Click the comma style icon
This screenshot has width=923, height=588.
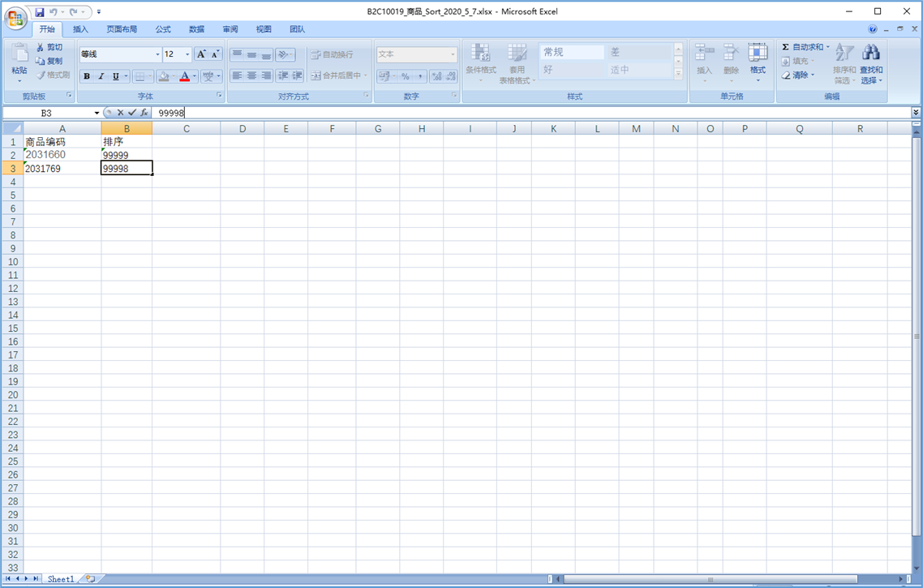click(419, 76)
